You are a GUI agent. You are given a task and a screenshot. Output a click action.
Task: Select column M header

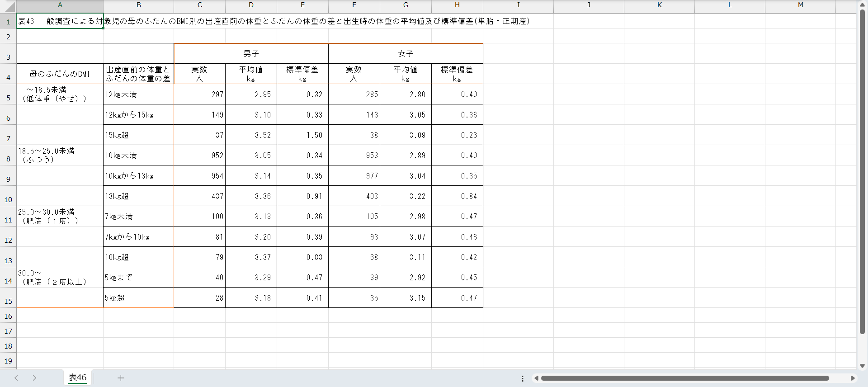[x=800, y=5]
